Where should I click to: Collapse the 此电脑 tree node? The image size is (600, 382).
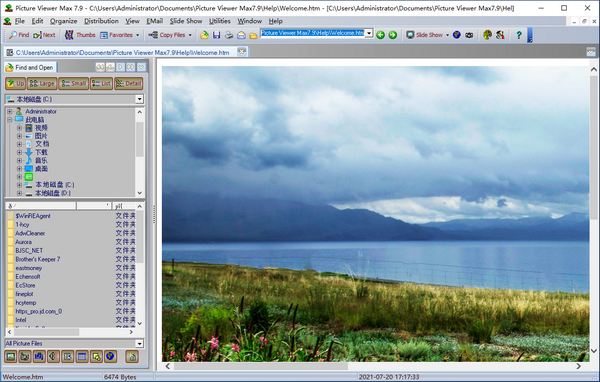[x=10, y=120]
